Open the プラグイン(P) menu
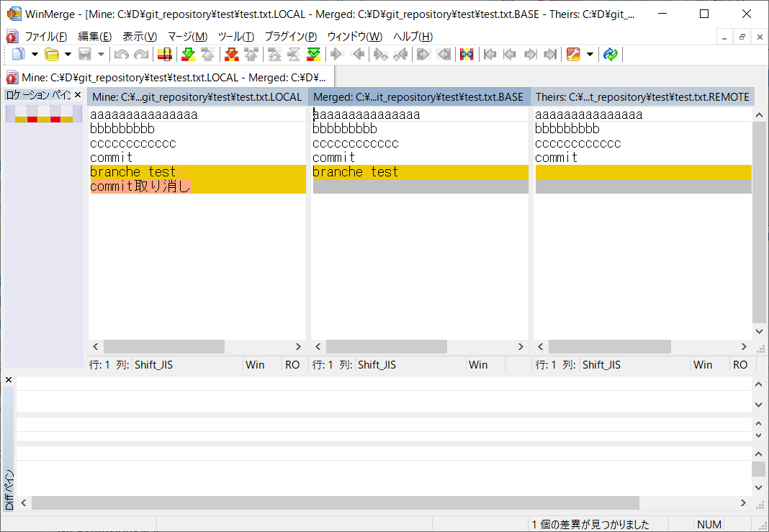 tap(290, 37)
